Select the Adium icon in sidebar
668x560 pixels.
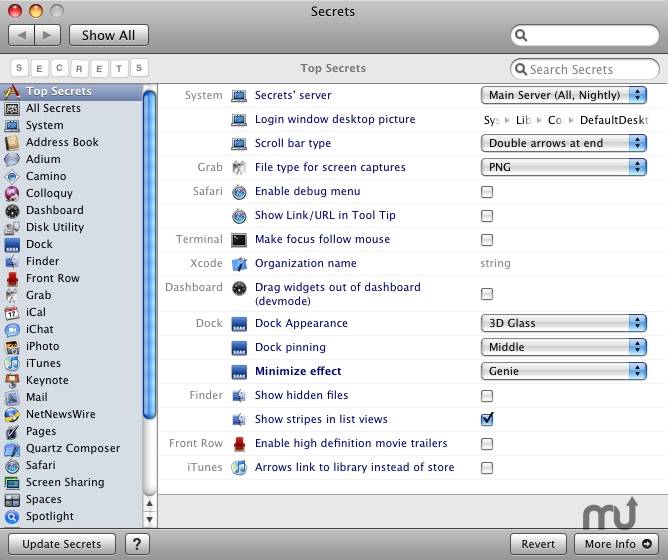(12, 159)
